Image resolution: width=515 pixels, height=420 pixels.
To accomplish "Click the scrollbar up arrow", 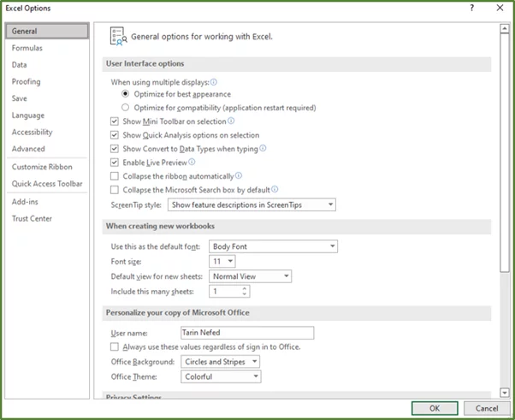I will [x=505, y=28].
